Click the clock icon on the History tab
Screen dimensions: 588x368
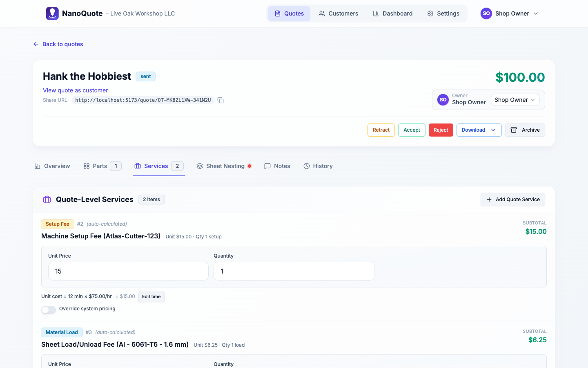[x=307, y=166]
